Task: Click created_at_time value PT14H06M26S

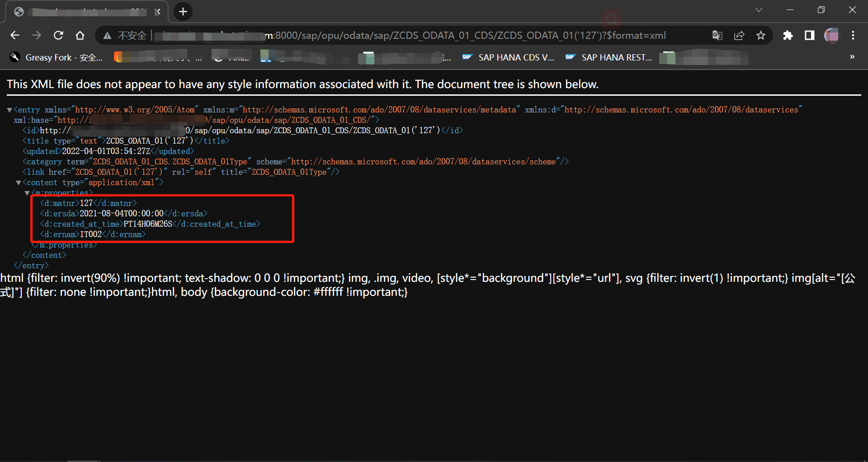Action: coord(148,224)
